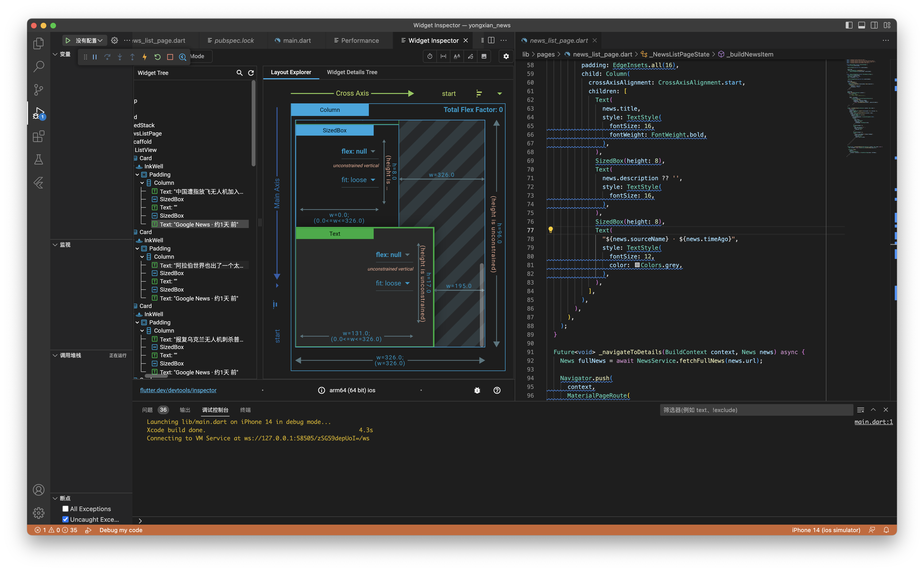Open DevTools widget inspector icon in debug toolbar
This screenshot has height=571, width=924.
(x=182, y=57)
